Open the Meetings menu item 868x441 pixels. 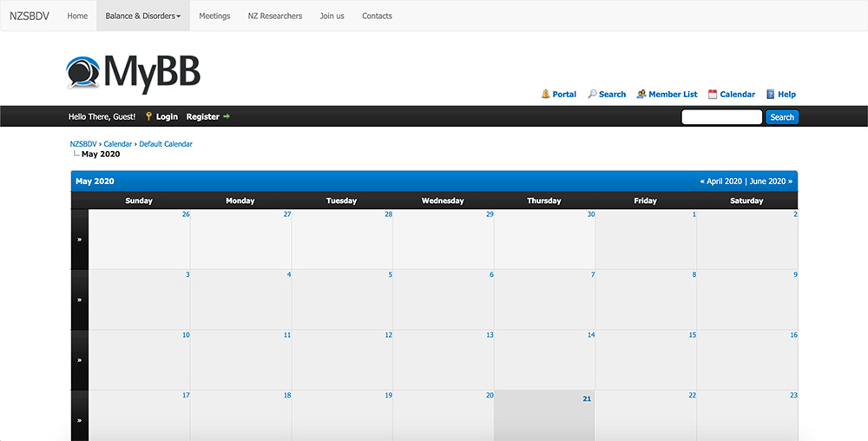pos(214,16)
